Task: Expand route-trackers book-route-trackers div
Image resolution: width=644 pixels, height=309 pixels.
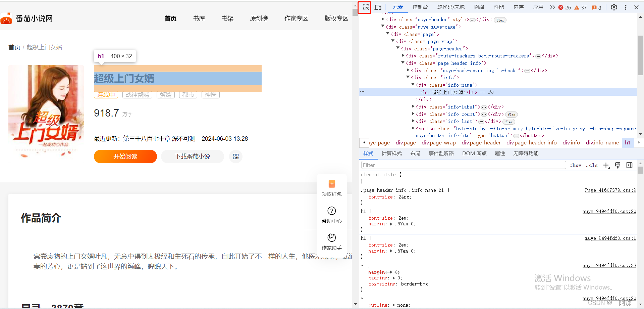Action: 403,56
